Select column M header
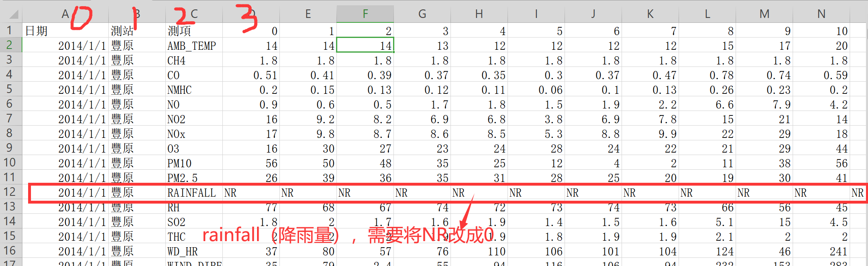 pos(764,14)
